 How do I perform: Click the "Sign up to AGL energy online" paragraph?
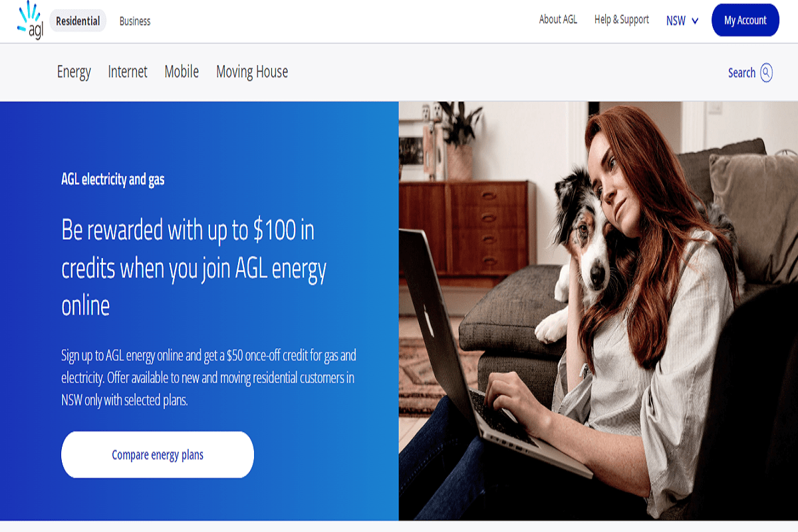pyautogui.click(x=209, y=378)
